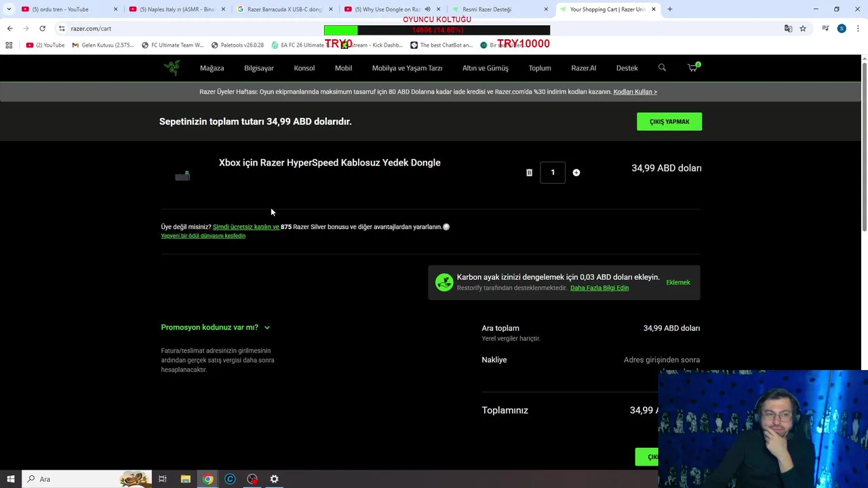Click the browser back arrow
The width and height of the screenshot is (868, 488).
point(9,28)
